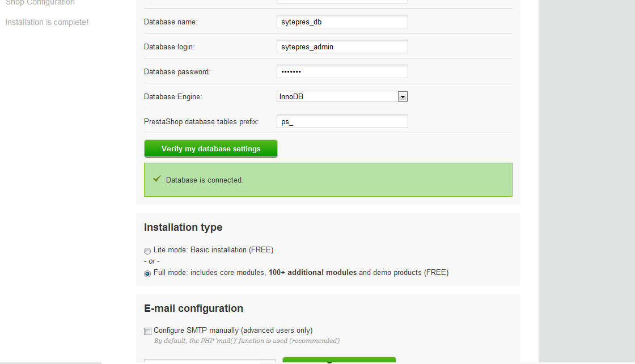The height and width of the screenshot is (364, 635).
Task: Click Verify my database settings button
Action: (210, 149)
